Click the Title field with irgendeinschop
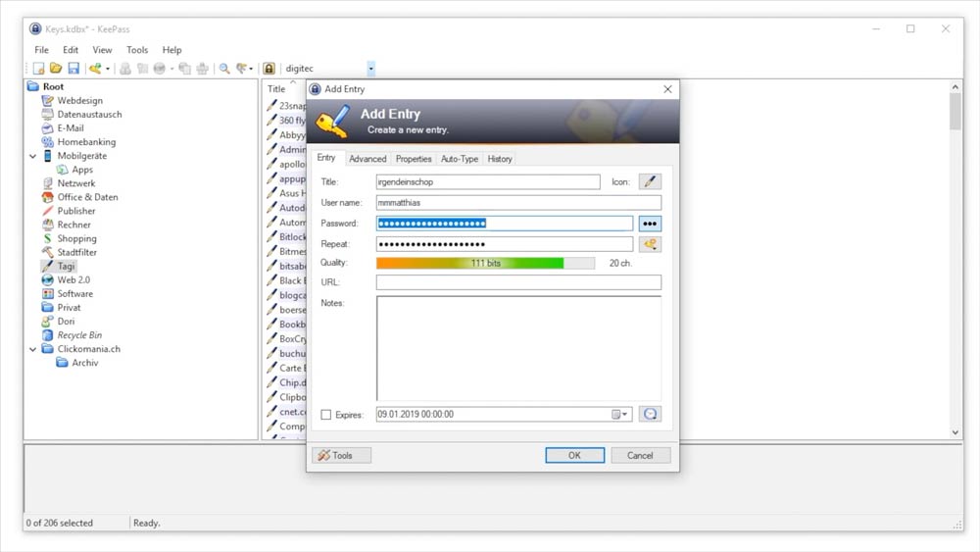 [x=488, y=182]
